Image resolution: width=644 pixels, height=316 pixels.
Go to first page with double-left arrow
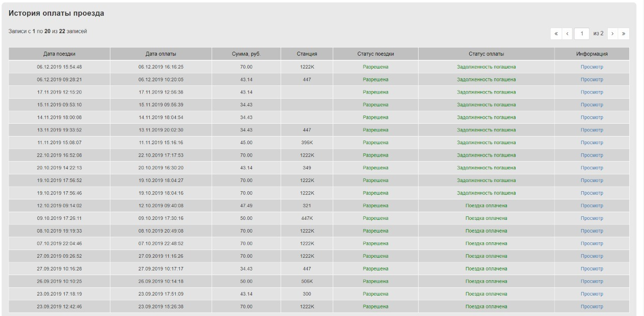point(556,33)
